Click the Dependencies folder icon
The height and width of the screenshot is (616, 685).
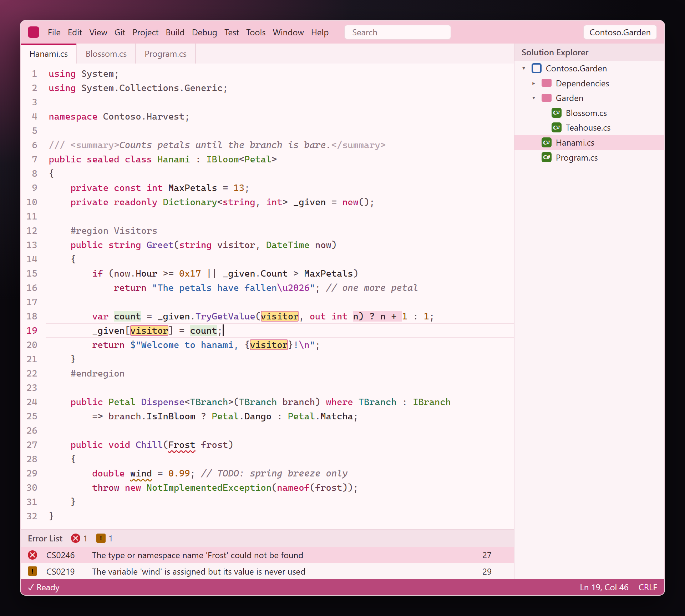(546, 83)
